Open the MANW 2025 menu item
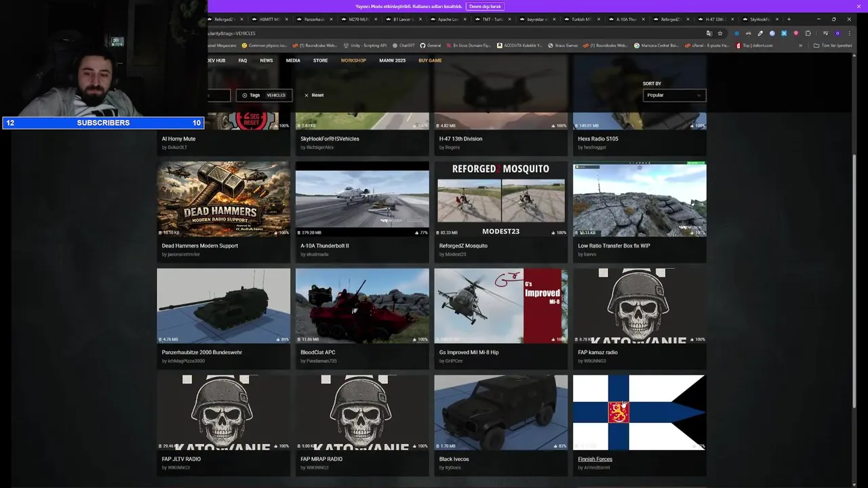 392,60
